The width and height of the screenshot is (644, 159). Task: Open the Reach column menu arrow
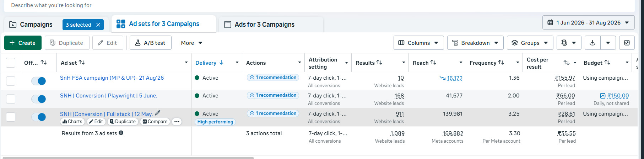click(461, 63)
